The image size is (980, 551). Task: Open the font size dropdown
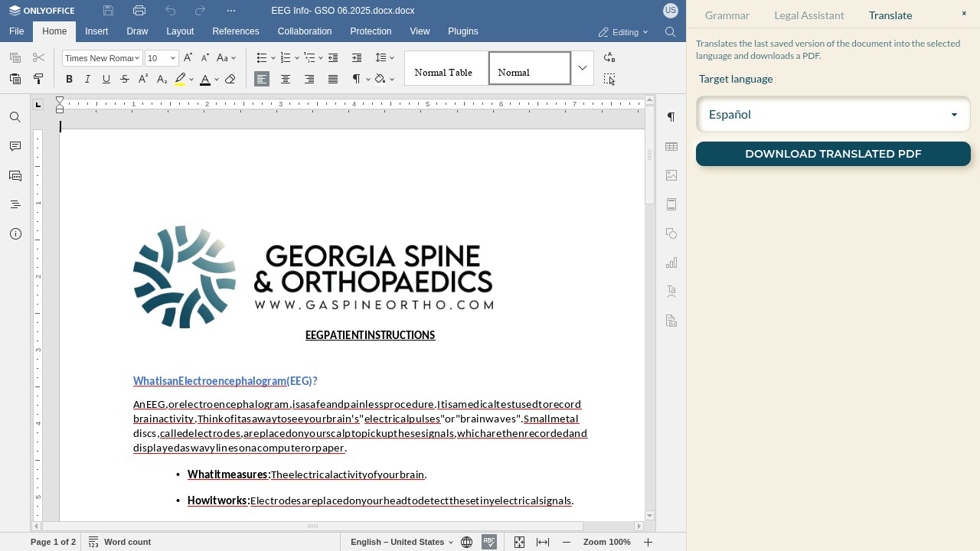[173, 58]
